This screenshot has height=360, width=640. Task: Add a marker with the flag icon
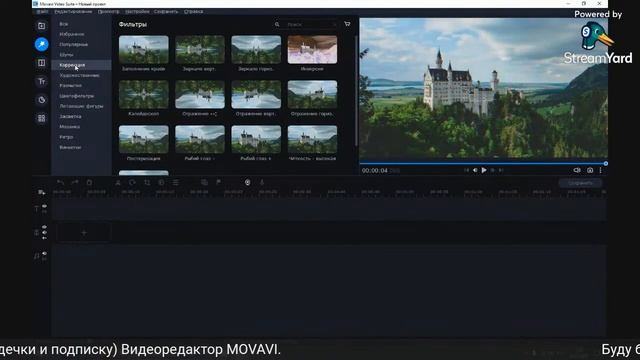219,182
